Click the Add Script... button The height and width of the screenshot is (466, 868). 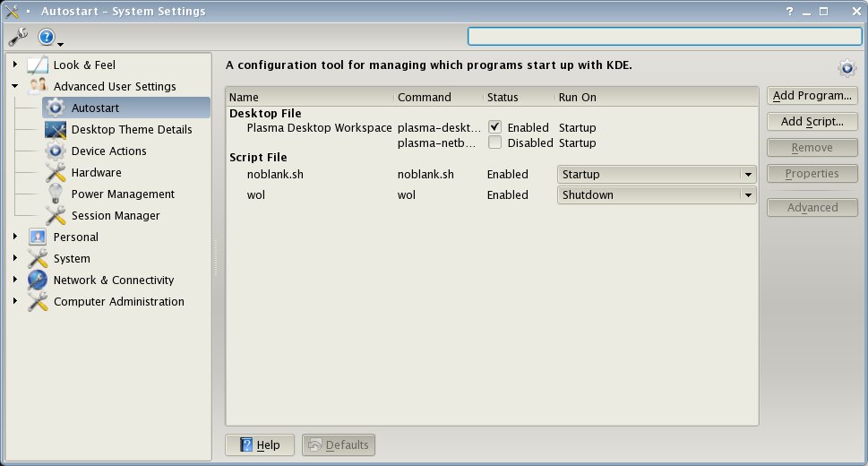coord(812,122)
